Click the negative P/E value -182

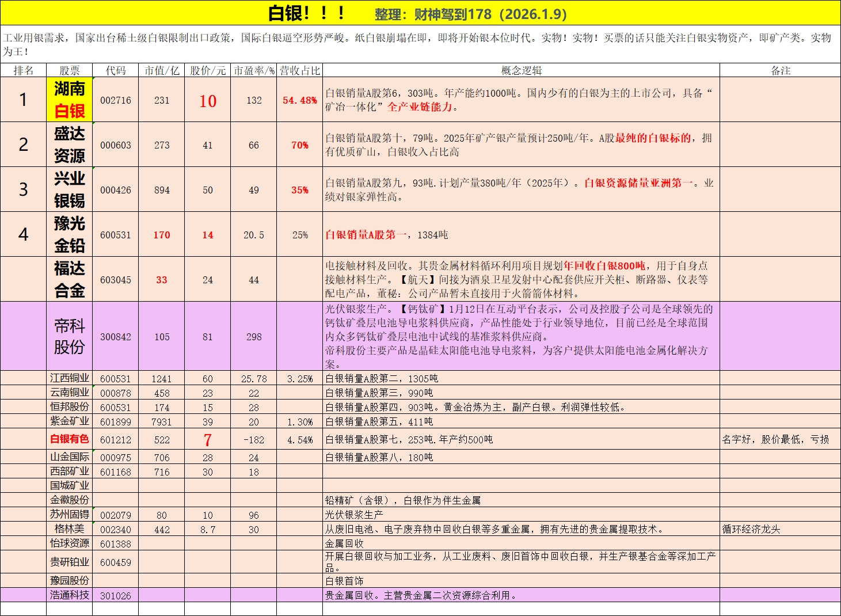tap(254, 440)
